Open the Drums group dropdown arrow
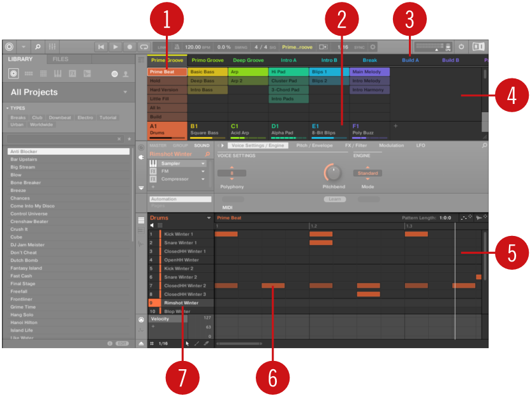Screen dimensions: 532x396 click(x=208, y=218)
